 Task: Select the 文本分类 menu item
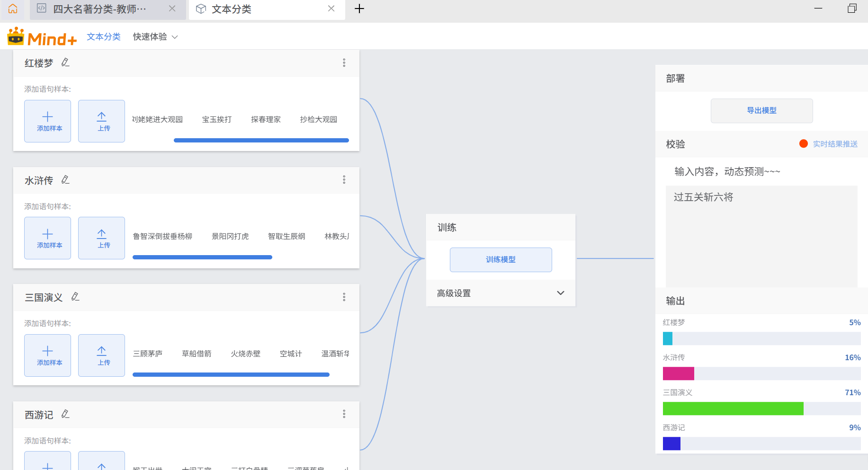point(104,37)
